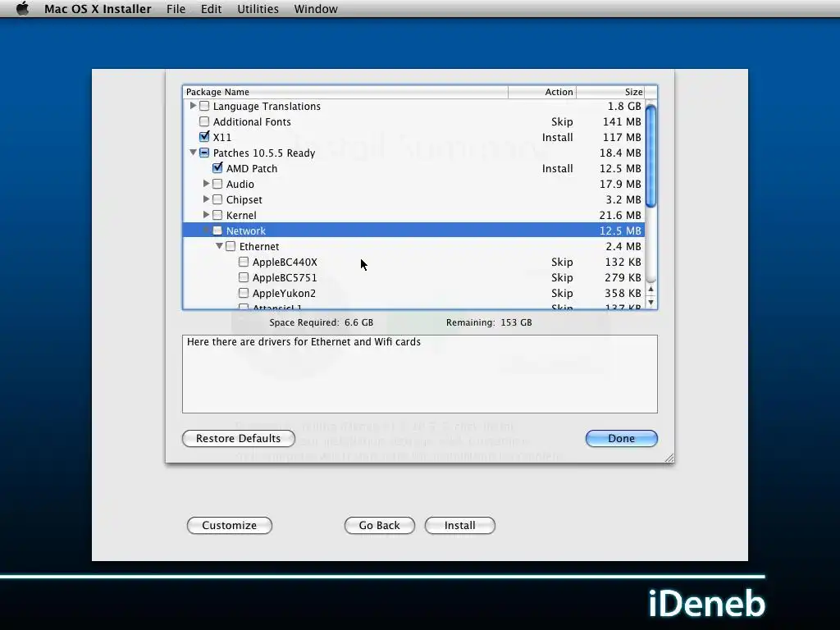Collapse the Patches 10.5.5 Ready group
The height and width of the screenshot is (630, 840).
[x=193, y=153]
